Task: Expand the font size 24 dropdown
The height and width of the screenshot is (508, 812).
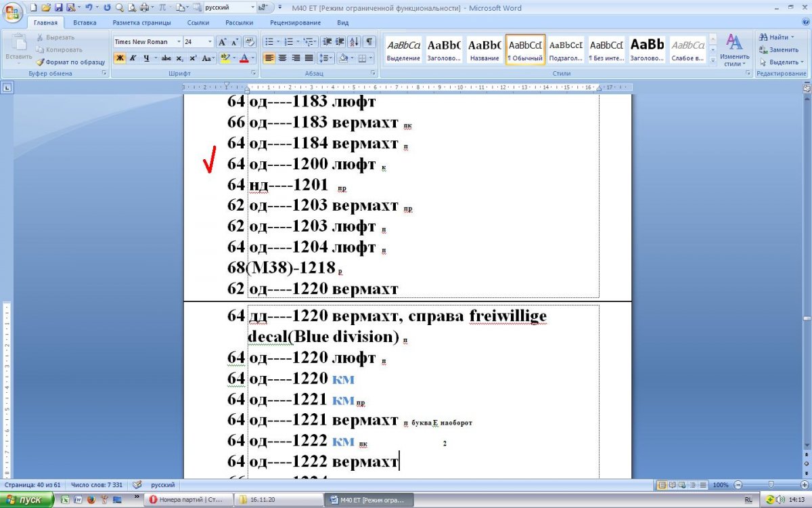Action: 210,42
